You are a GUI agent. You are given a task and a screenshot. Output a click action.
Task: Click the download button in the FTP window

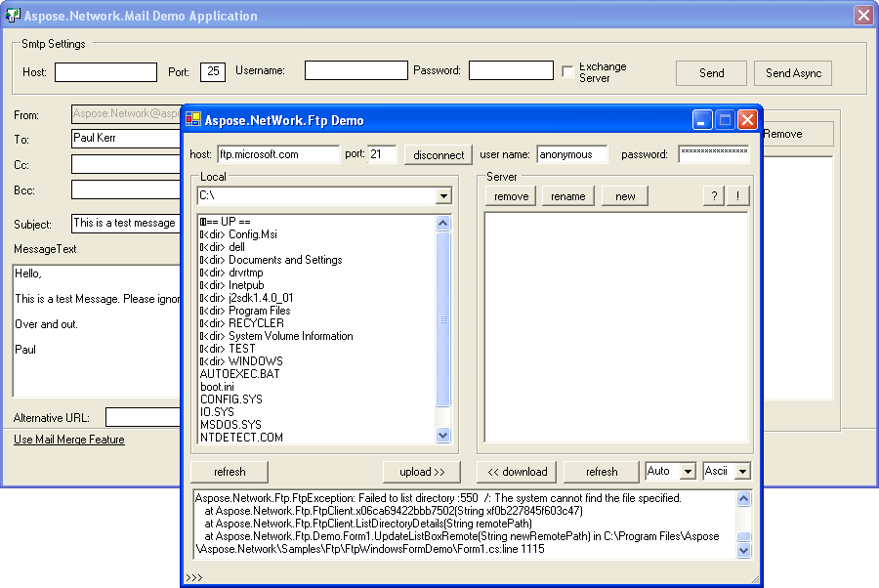(517, 471)
